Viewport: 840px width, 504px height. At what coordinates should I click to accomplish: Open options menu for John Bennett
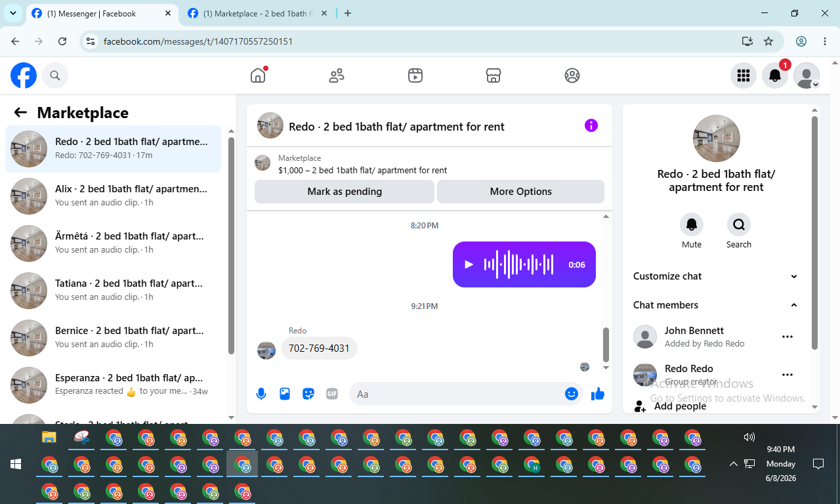coord(787,337)
